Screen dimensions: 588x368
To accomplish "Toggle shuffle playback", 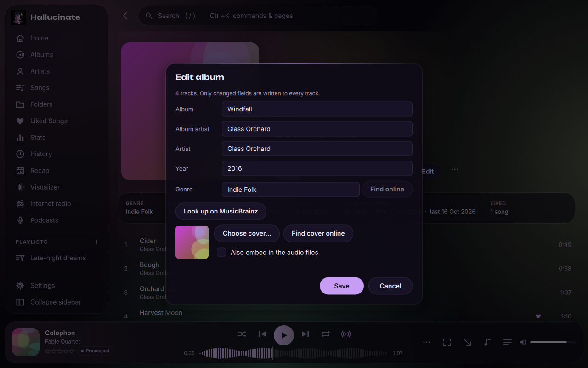I will 242,334.
